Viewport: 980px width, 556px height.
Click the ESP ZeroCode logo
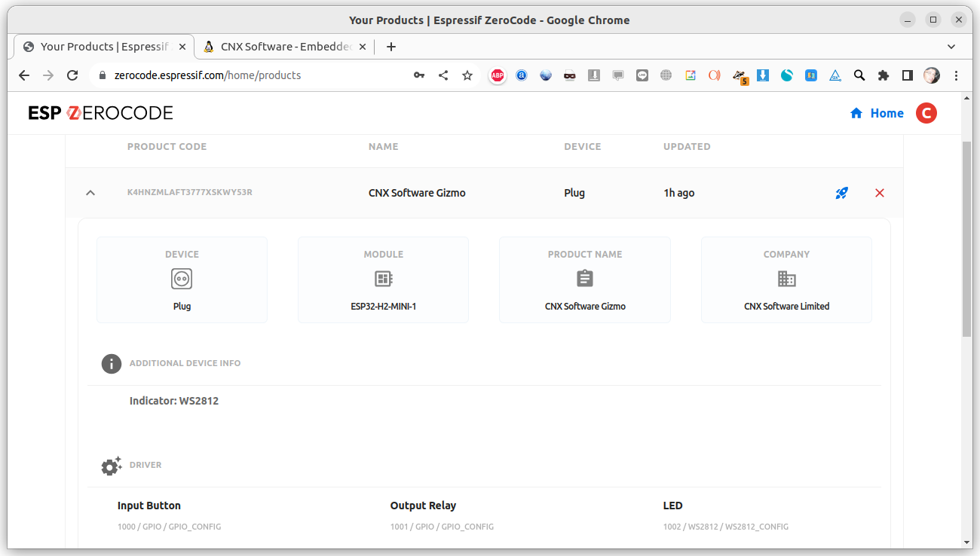101,113
